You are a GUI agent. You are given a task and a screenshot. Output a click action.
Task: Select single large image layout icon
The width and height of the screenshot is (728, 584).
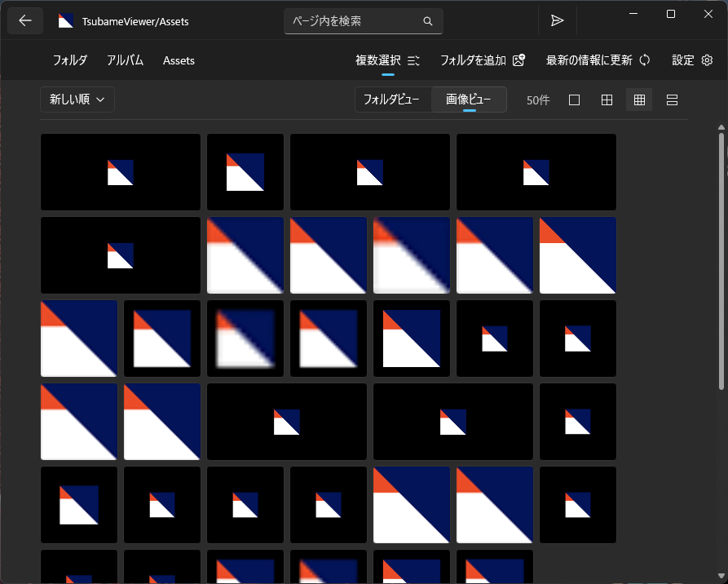pyautogui.click(x=574, y=100)
